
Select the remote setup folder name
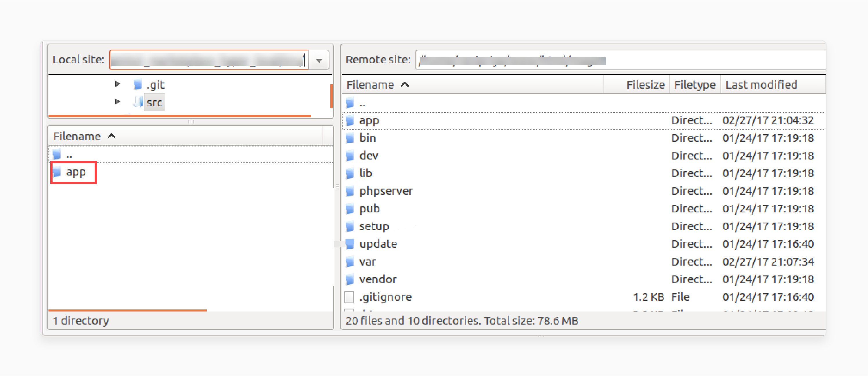374,226
